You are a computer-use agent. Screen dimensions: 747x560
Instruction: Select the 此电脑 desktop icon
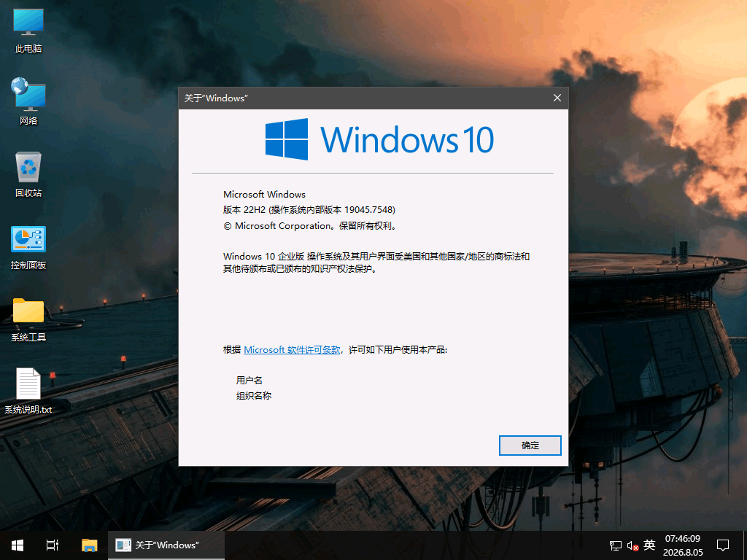click(28, 30)
